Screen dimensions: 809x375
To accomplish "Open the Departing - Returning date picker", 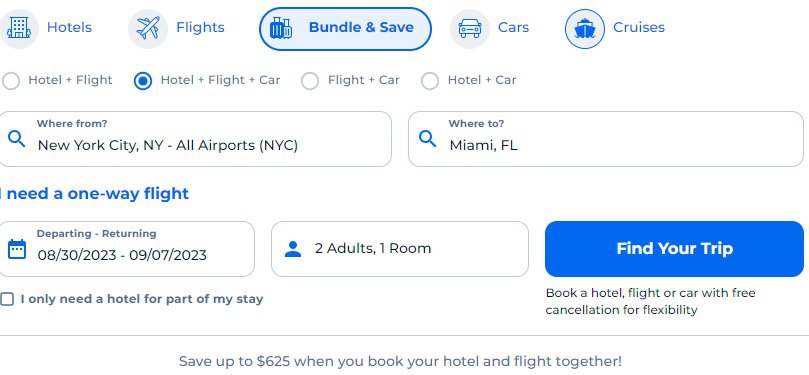I will pos(126,249).
